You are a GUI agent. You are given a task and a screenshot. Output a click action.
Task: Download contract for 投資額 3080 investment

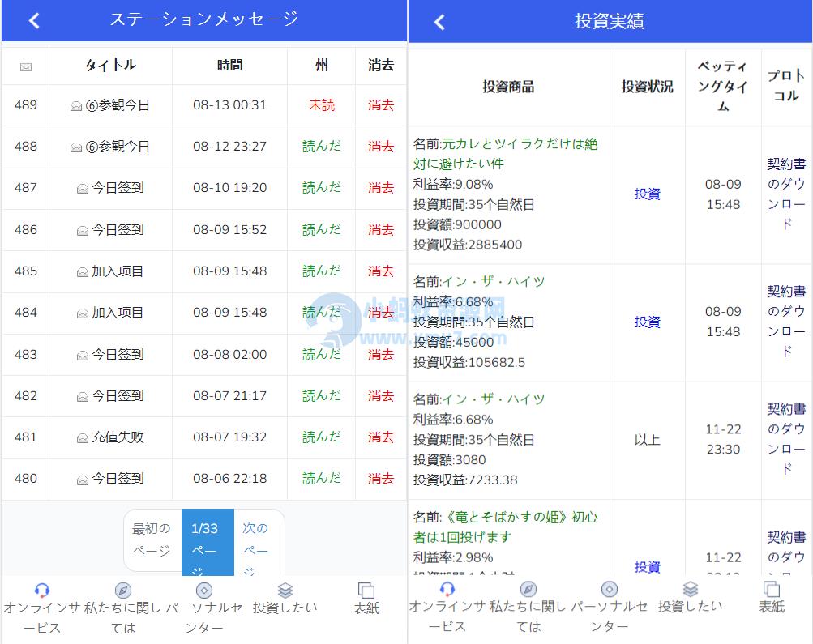click(786, 439)
